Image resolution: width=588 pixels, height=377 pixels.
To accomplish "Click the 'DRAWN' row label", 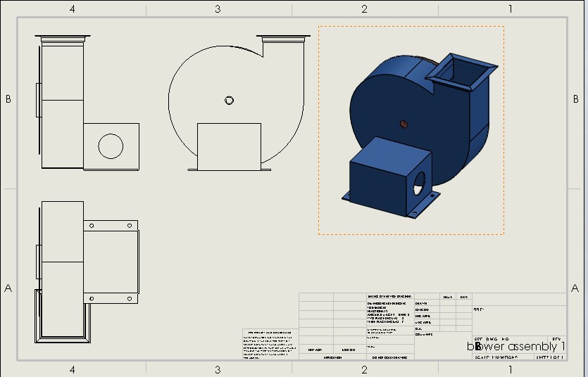I will tap(420, 304).
